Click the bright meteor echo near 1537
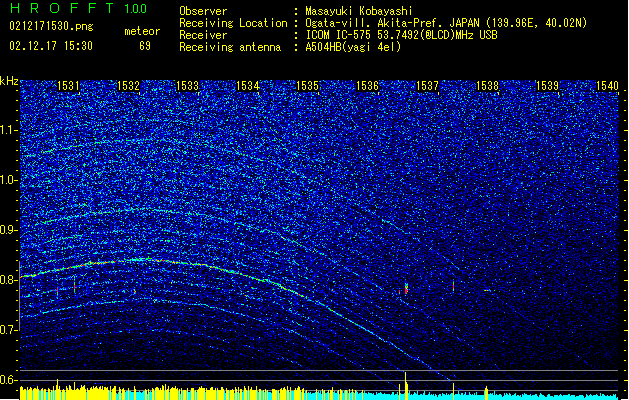 [x=406, y=289]
